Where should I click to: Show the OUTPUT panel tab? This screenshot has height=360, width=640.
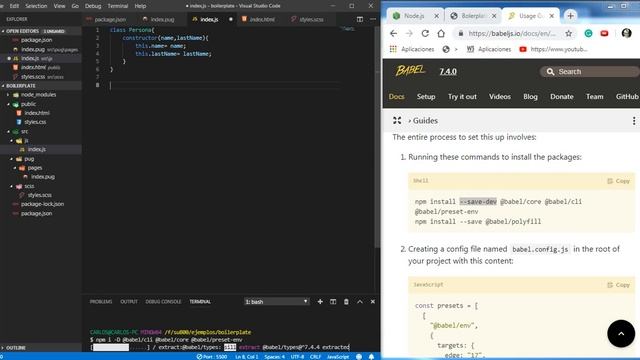[129, 302]
